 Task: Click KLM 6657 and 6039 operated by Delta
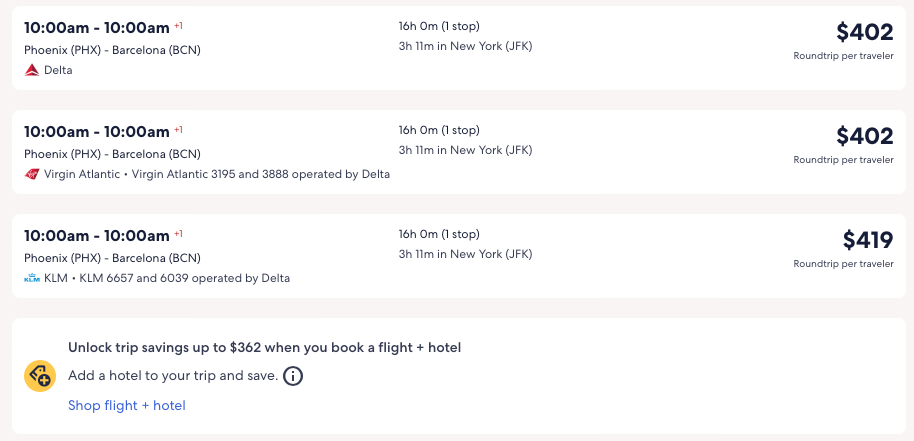point(184,278)
